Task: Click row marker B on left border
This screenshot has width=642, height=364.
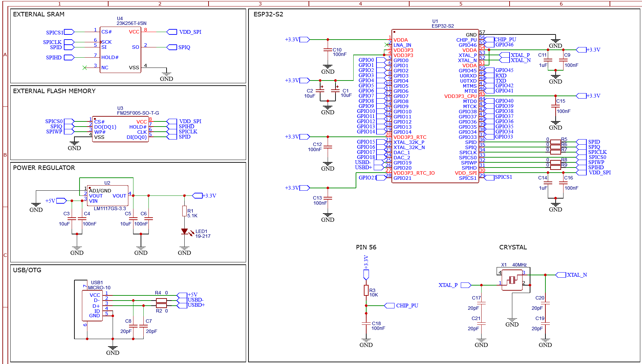Action: tap(5, 155)
